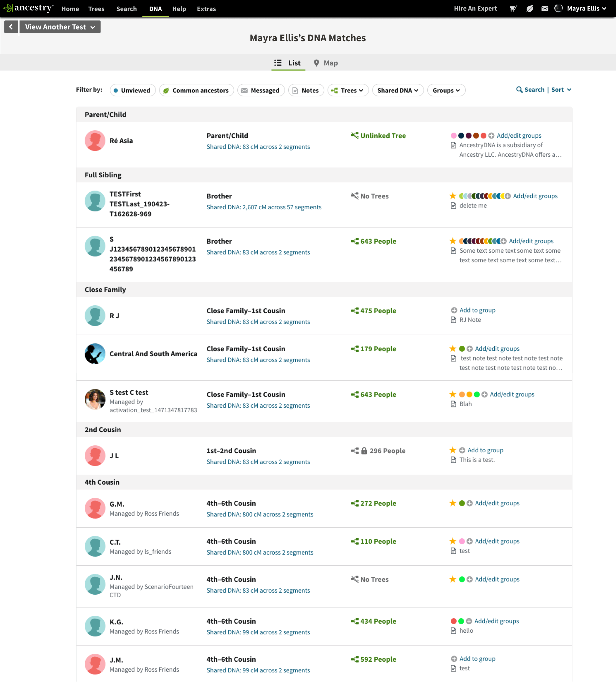616x685 pixels.
Task: Open the Trees navigation menu item
Action: (x=96, y=9)
